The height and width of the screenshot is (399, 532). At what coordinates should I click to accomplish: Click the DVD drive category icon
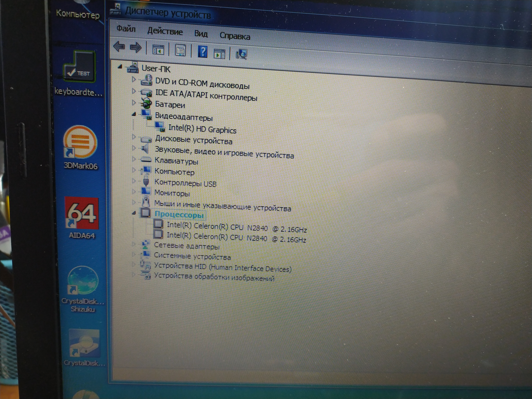(x=146, y=80)
